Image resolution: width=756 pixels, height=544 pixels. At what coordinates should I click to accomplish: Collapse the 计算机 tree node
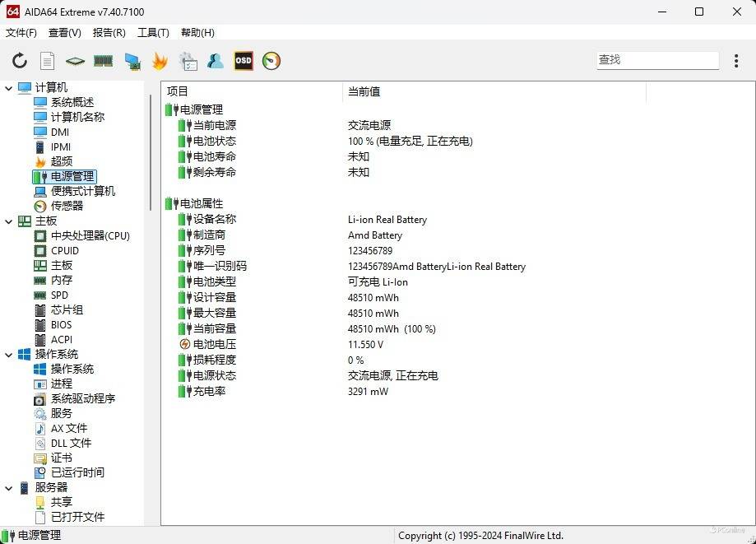[9, 87]
